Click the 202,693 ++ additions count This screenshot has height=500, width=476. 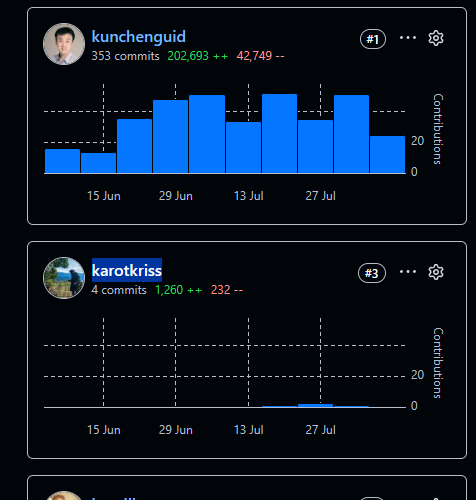198,56
